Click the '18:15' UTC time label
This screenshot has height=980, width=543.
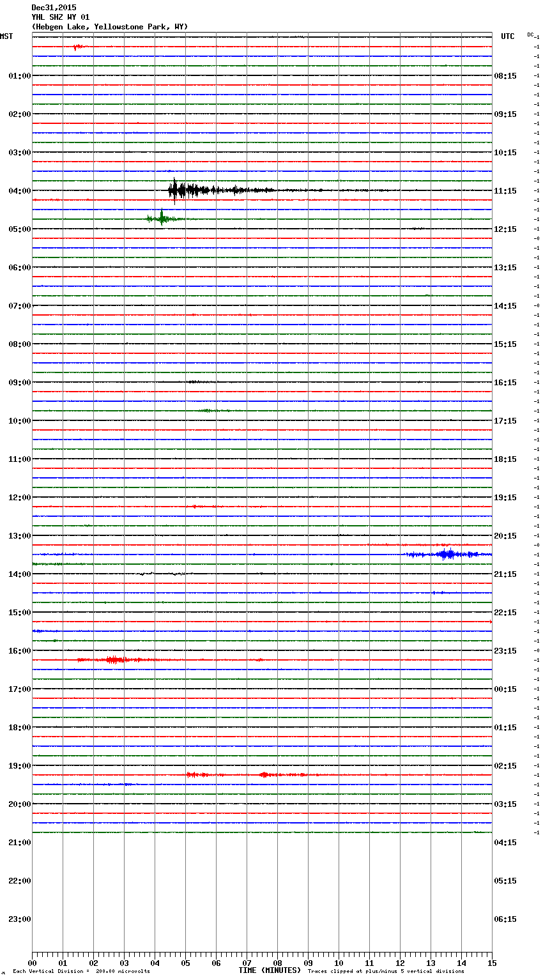pyautogui.click(x=505, y=459)
